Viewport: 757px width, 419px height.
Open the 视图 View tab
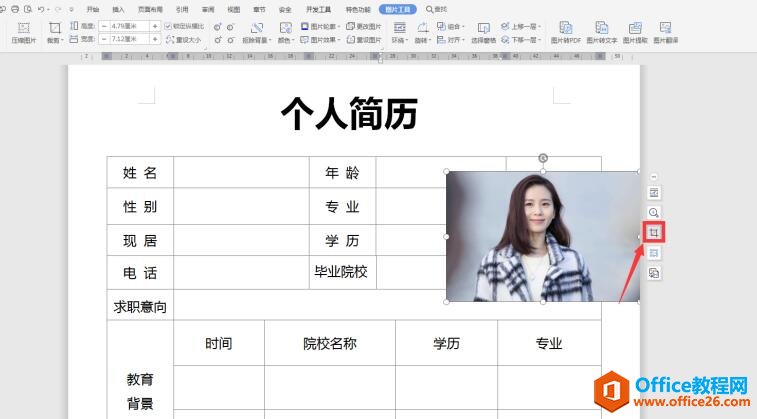(234, 9)
